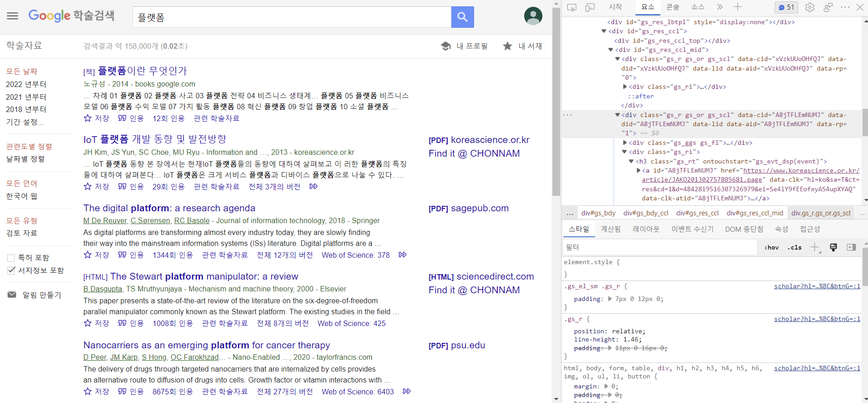Cite the Nanocarriers cancer therapy result
This screenshot has width=868, height=403.
coord(131,392)
